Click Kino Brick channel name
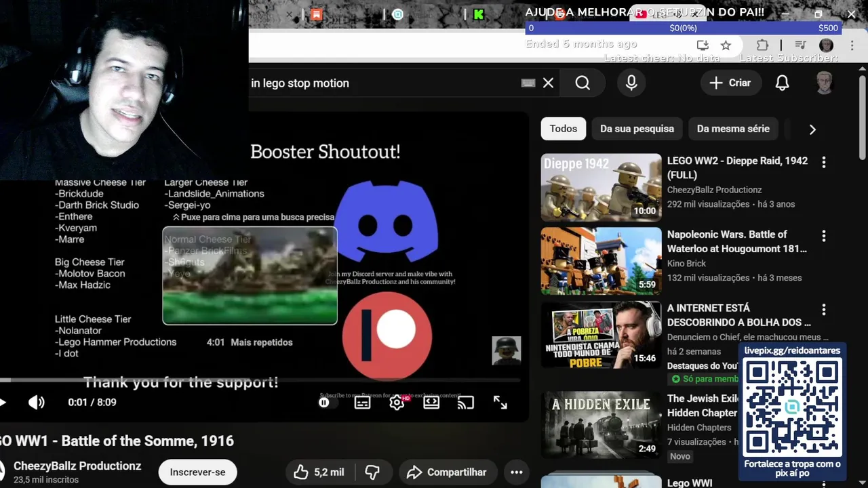The width and height of the screenshot is (868, 488). (686, 264)
